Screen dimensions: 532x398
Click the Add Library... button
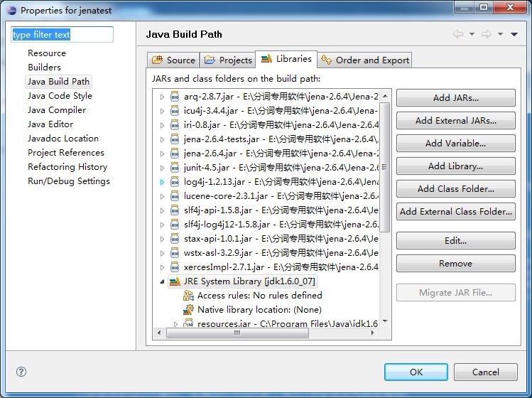pos(456,166)
